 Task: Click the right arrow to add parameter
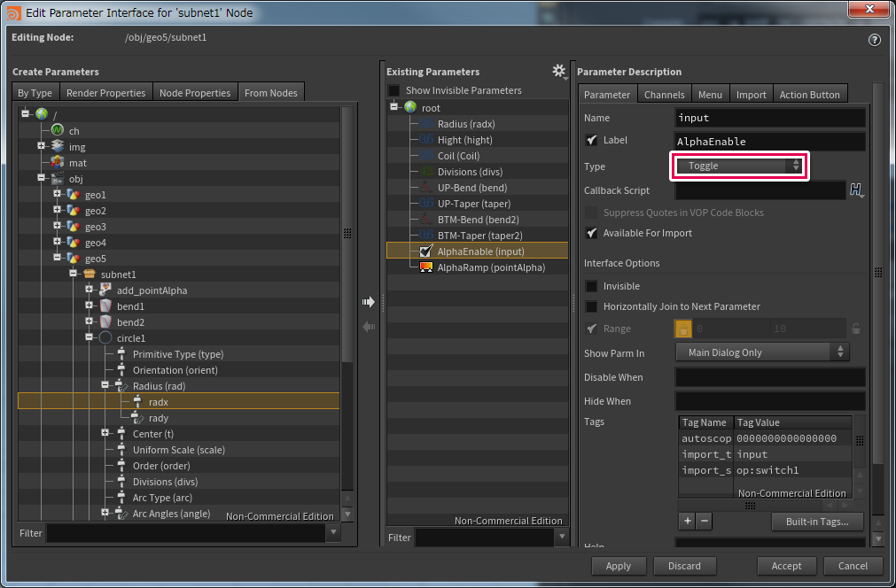369,302
